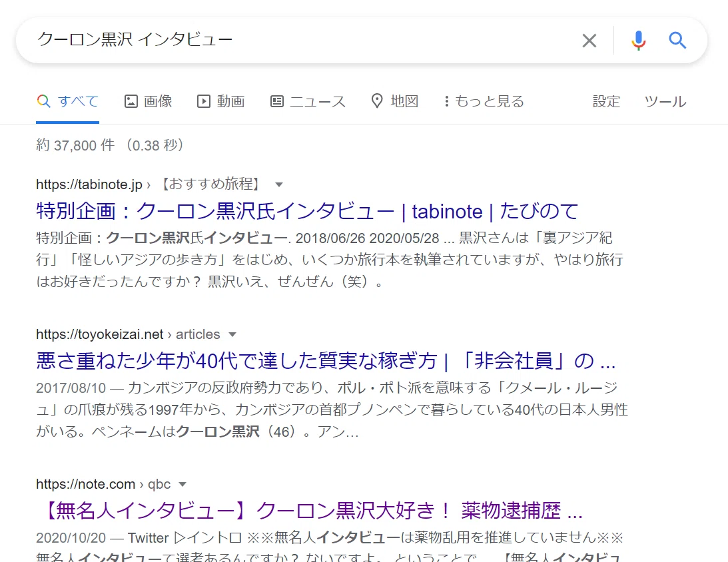Click the 2020/10/20 date in note.com snippet

71,537
